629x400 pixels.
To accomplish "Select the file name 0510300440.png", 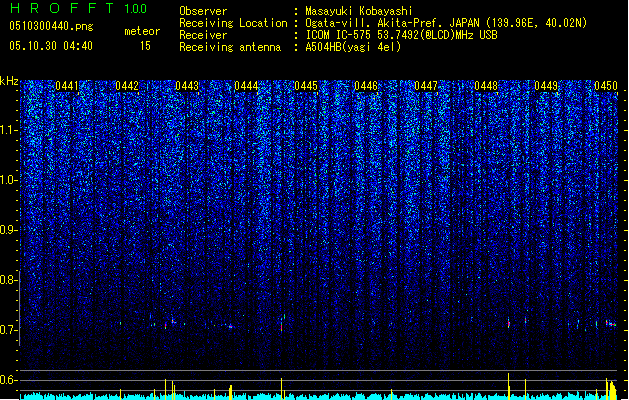I will coord(51,26).
